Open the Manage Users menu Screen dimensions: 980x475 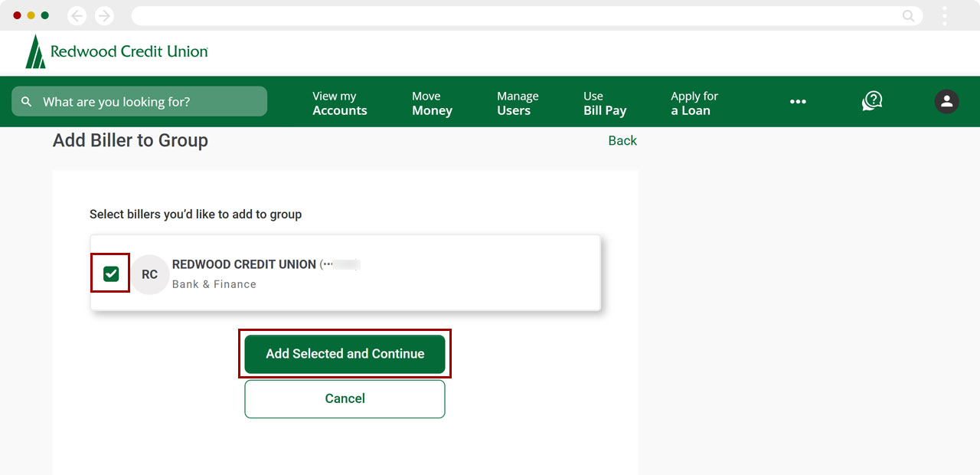click(x=518, y=103)
